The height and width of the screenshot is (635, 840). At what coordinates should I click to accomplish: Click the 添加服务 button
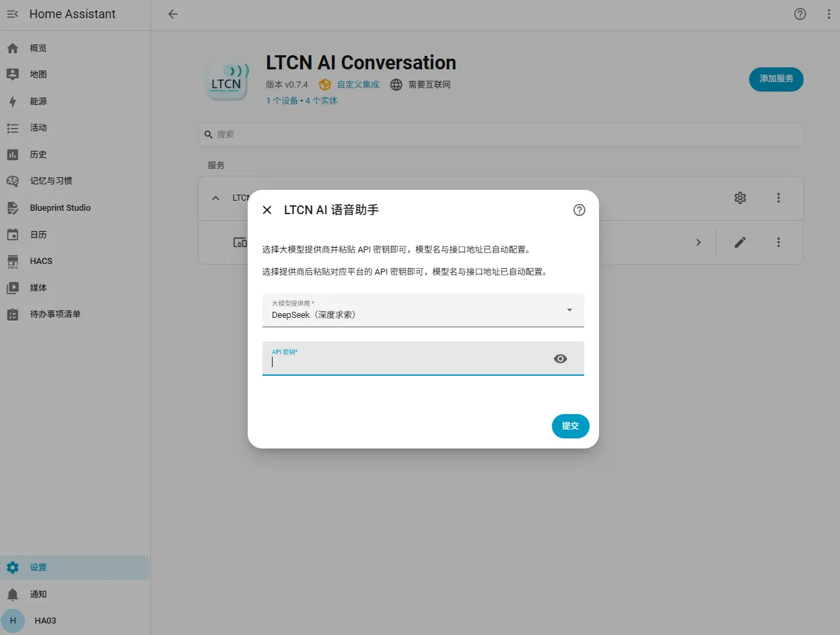click(776, 79)
